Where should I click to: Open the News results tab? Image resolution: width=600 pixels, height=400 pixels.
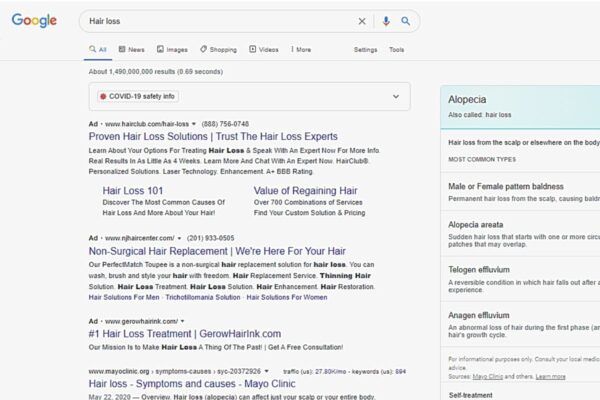[132, 49]
